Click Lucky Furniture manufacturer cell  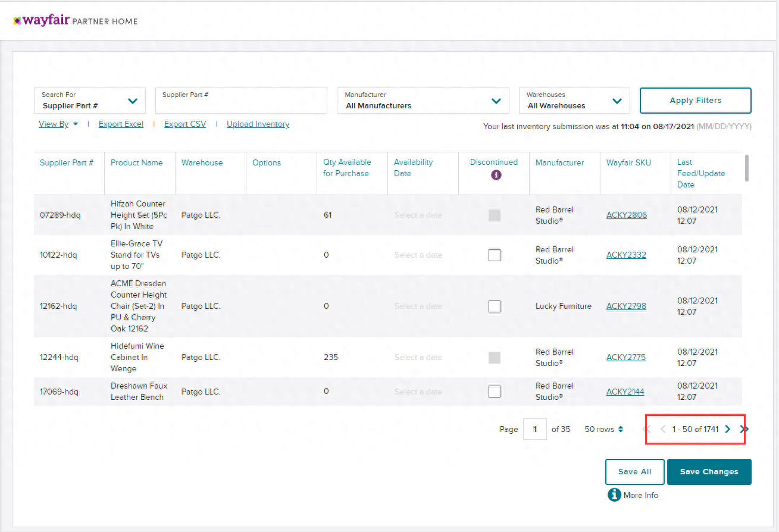[564, 306]
